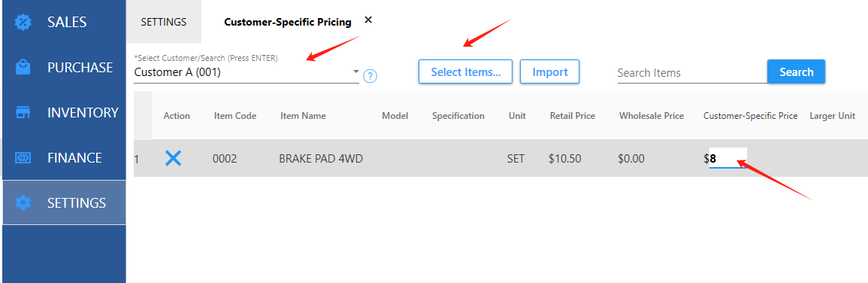Click the blue Search button
Viewport: 868px width, 283px height.
[x=796, y=72]
